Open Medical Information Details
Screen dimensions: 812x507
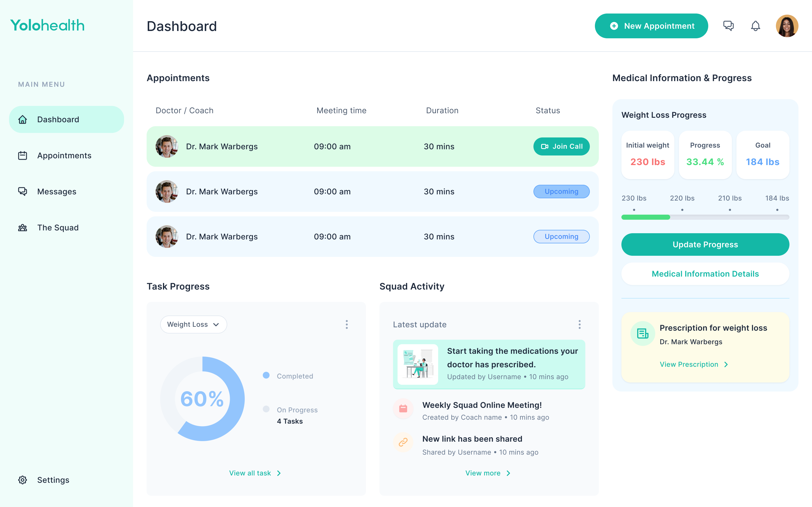[705, 273]
